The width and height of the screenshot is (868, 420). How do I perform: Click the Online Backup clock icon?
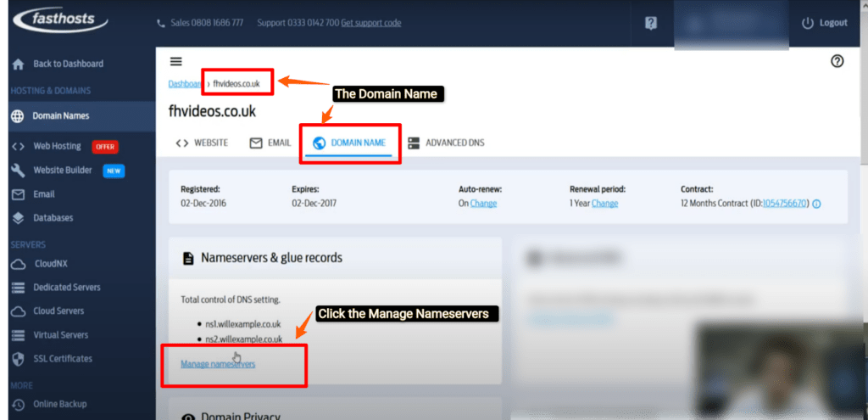coord(19,405)
